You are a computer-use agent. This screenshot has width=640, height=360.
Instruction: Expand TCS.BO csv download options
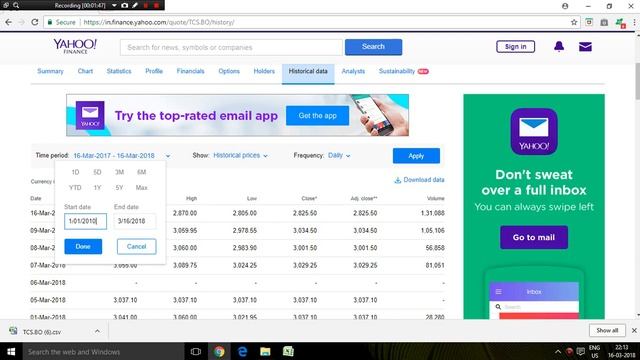97,331
